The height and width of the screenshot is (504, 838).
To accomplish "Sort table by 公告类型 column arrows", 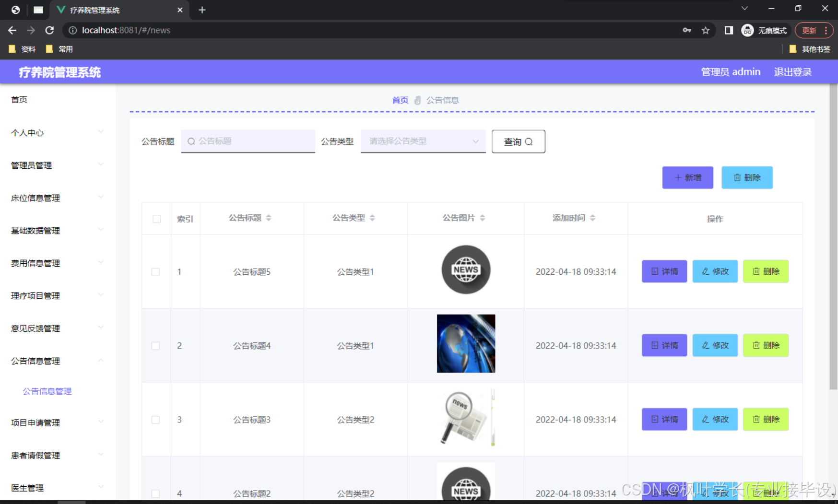I will (x=372, y=218).
